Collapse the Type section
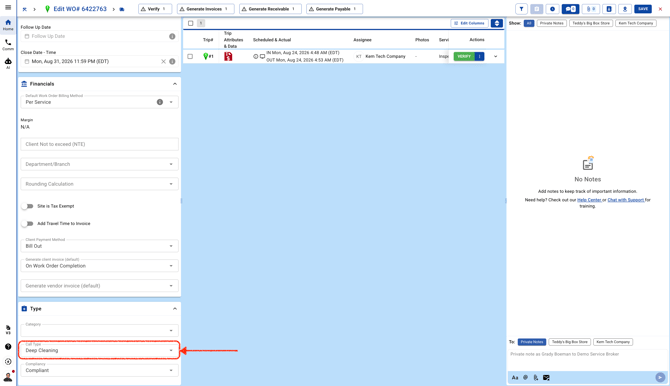The width and height of the screenshot is (670, 386). (x=175, y=309)
